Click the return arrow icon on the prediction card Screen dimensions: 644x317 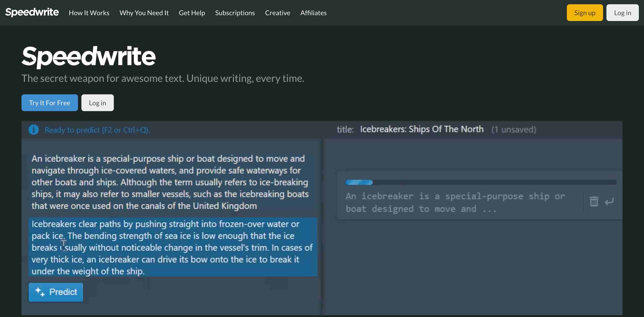coord(609,201)
